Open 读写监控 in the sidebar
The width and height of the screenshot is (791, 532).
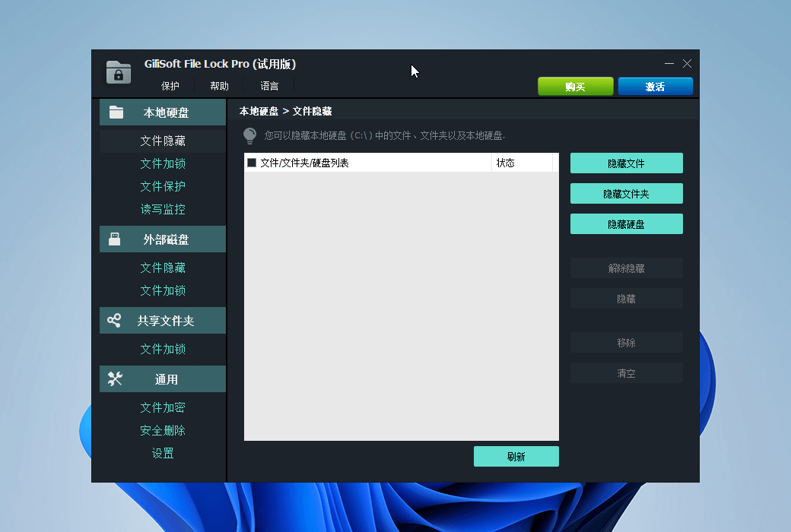tap(163, 209)
